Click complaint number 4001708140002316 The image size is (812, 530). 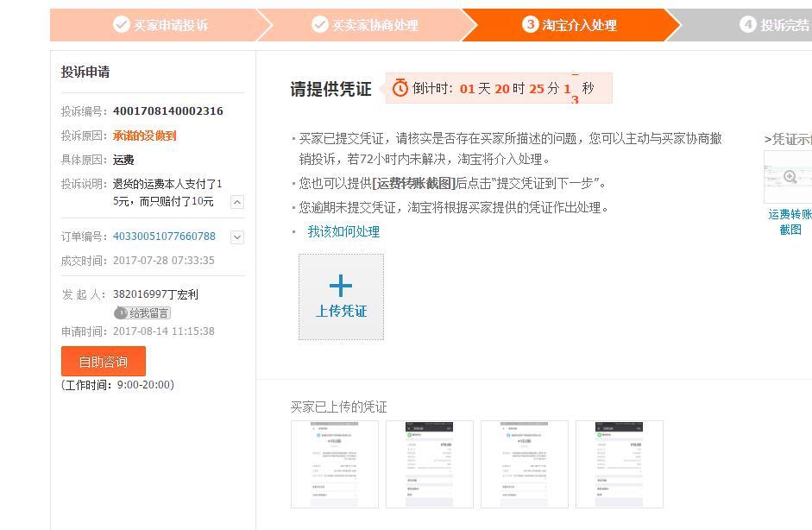click(x=168, y=110)
